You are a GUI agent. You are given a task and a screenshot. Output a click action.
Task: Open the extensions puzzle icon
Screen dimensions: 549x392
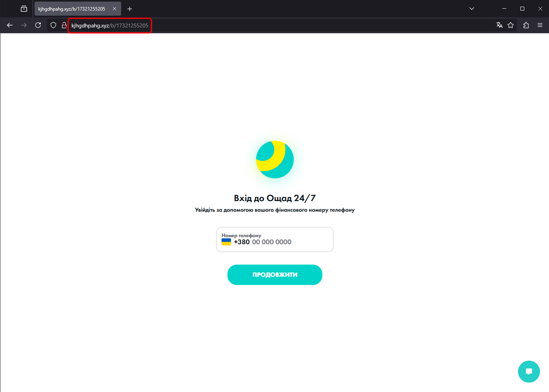coord(526,25)
